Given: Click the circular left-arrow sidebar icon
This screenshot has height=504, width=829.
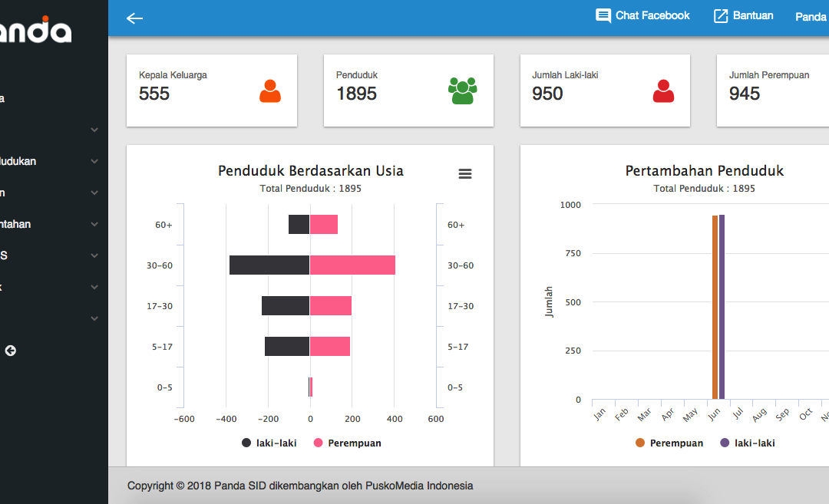Looking at the screenshot, I should pyautogui.click(x=11, y=351).
